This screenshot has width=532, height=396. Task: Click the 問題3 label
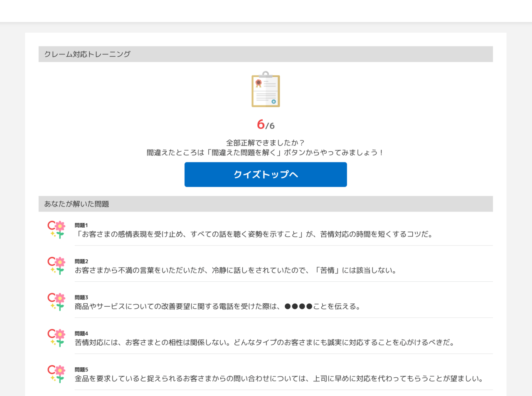click(x=81, y=298)
